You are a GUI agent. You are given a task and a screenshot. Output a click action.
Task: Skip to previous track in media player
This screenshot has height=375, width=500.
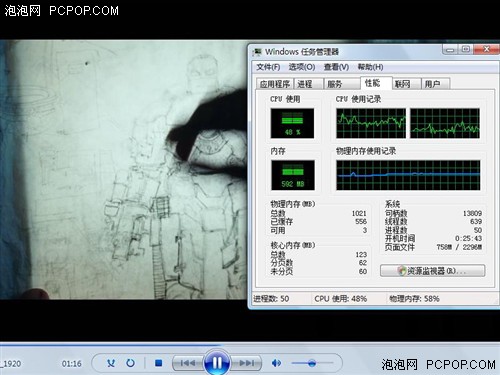click(x=188, y=363)
